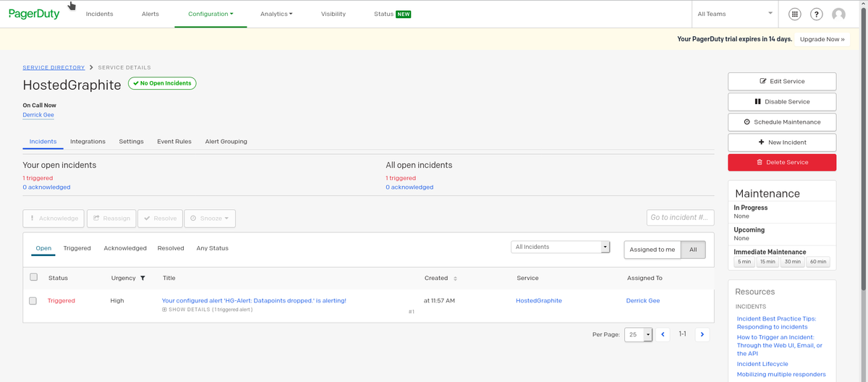Open the Status NEW navigation item

pyautogui.click(x=392, y=14)
